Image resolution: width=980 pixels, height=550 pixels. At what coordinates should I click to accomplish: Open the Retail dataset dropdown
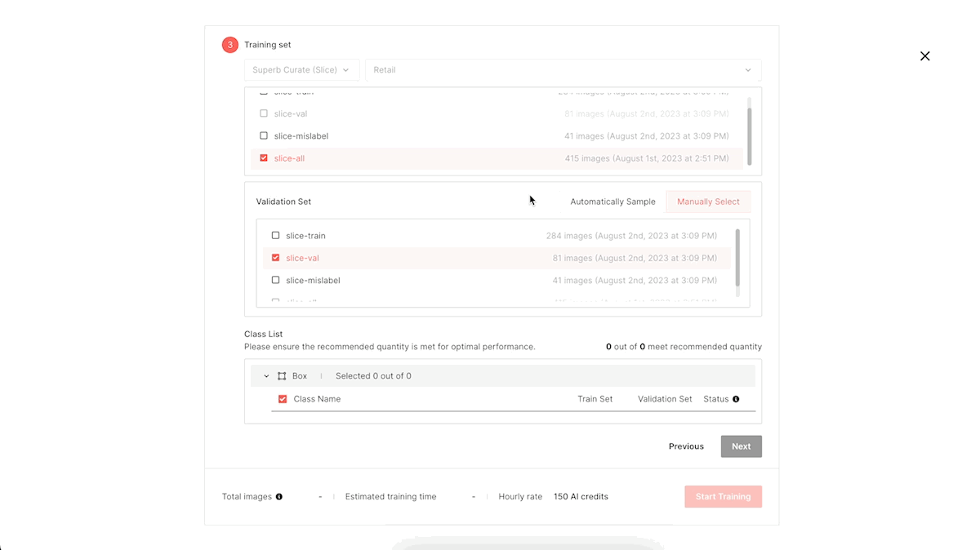point(563,70)
